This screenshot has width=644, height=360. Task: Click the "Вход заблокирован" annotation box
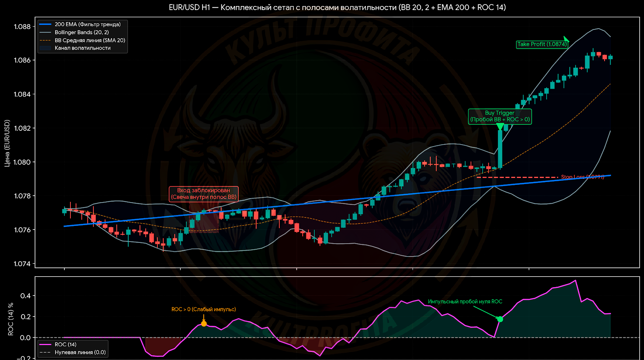click(x=204, y=194)
